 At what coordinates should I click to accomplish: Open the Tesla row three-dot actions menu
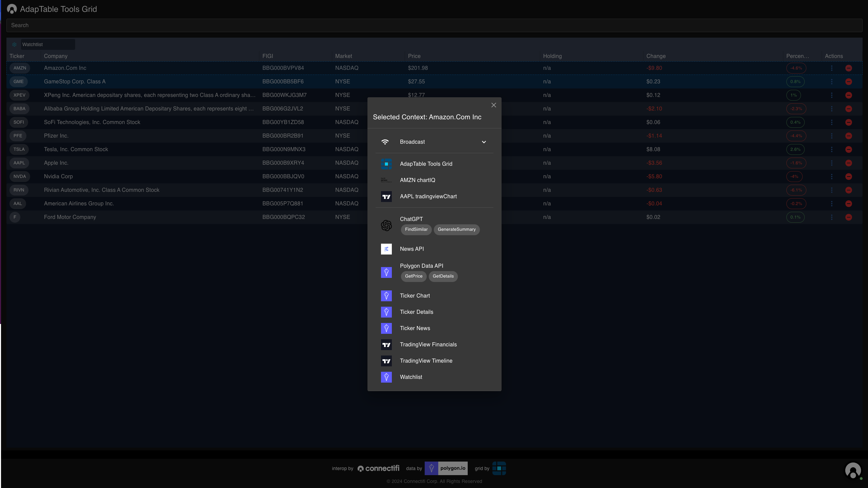coord(832,149)
